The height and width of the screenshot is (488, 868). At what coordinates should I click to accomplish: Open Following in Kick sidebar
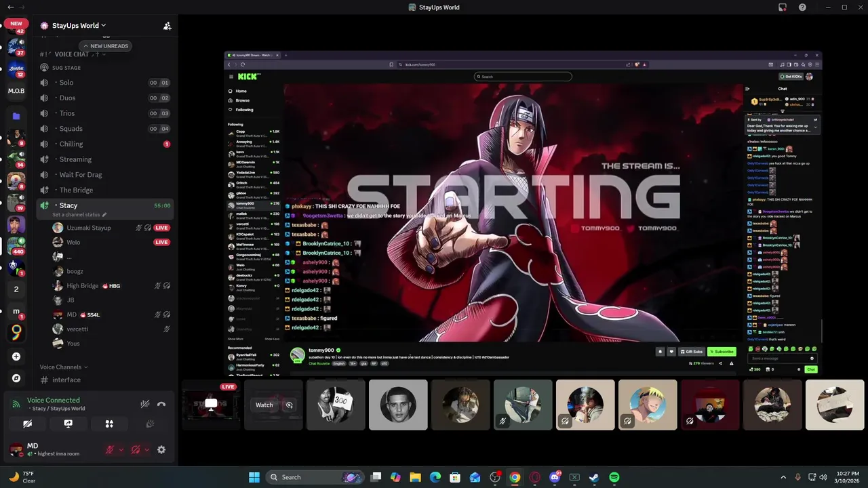coord(244,110)
